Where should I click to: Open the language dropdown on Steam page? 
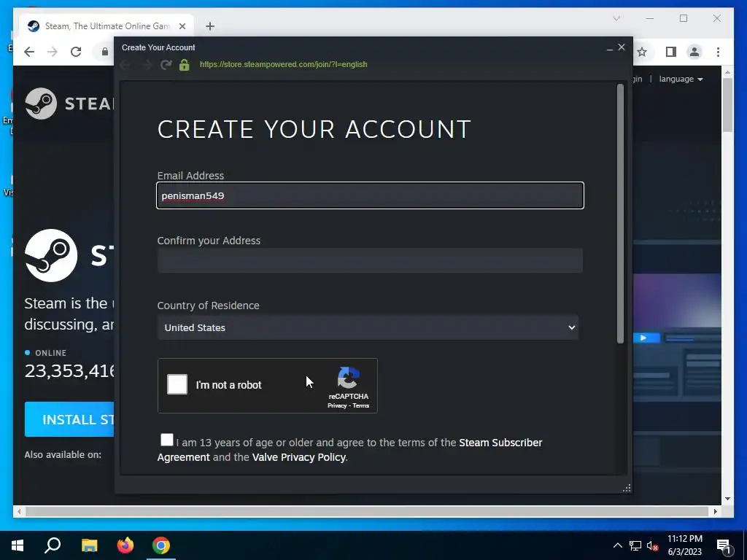click(681, 79)
